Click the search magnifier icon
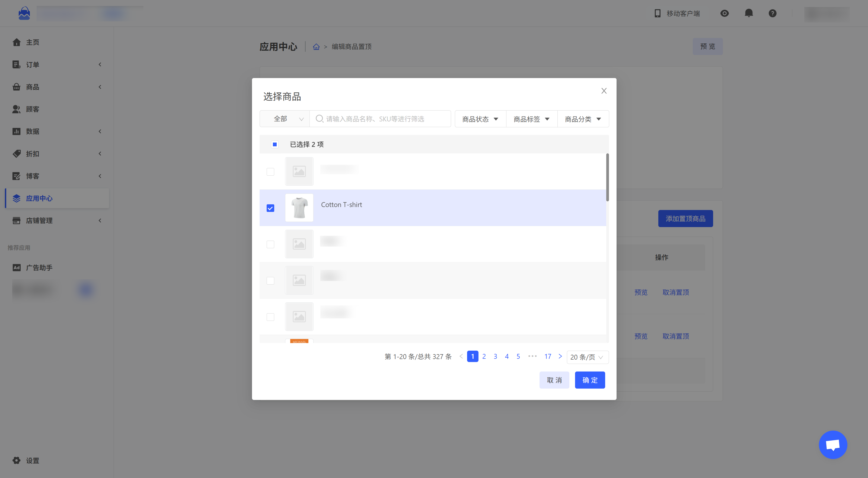 pos(319,118)
